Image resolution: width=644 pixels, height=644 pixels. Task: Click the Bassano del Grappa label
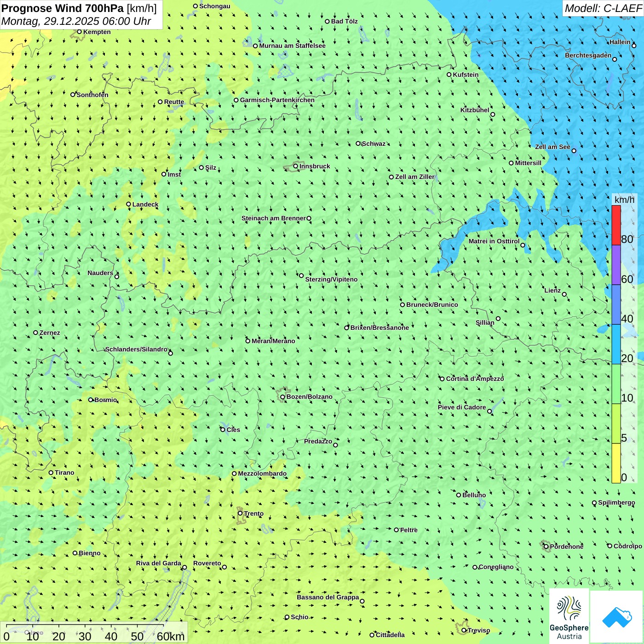[328, 597]
